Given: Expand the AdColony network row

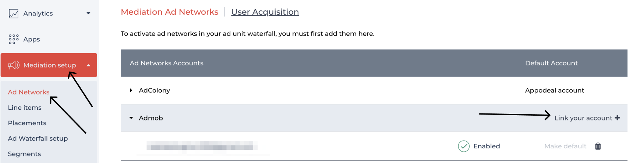Looking at the screenshot, I should pos(131,90).
